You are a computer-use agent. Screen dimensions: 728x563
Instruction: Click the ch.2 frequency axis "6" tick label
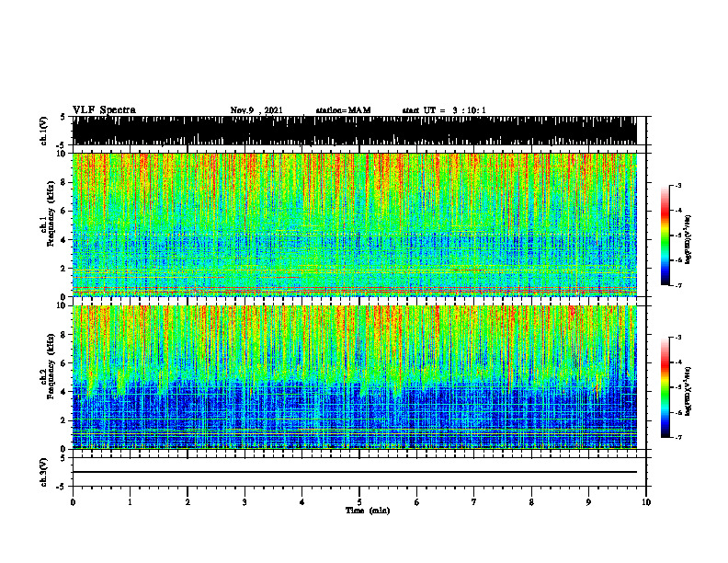[64, 363]
